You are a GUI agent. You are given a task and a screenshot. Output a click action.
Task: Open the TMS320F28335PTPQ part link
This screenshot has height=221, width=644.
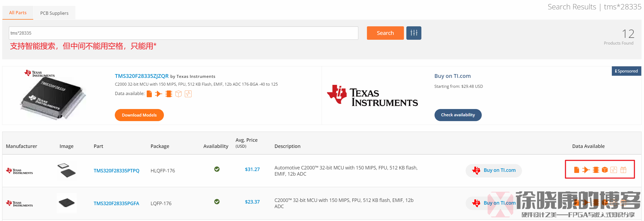click(116, 171)
